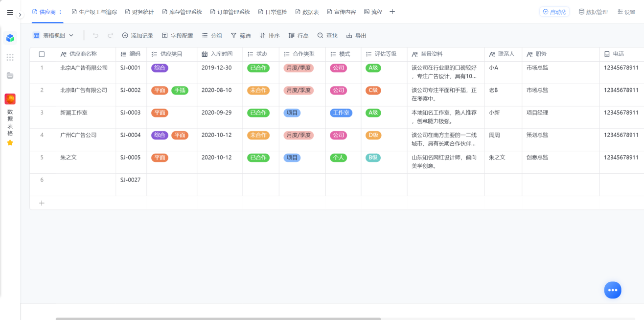Open 供应商 tab options menu
Image resolution: width=644 pixels, height=320 pixels.
(x=60, y=12)
